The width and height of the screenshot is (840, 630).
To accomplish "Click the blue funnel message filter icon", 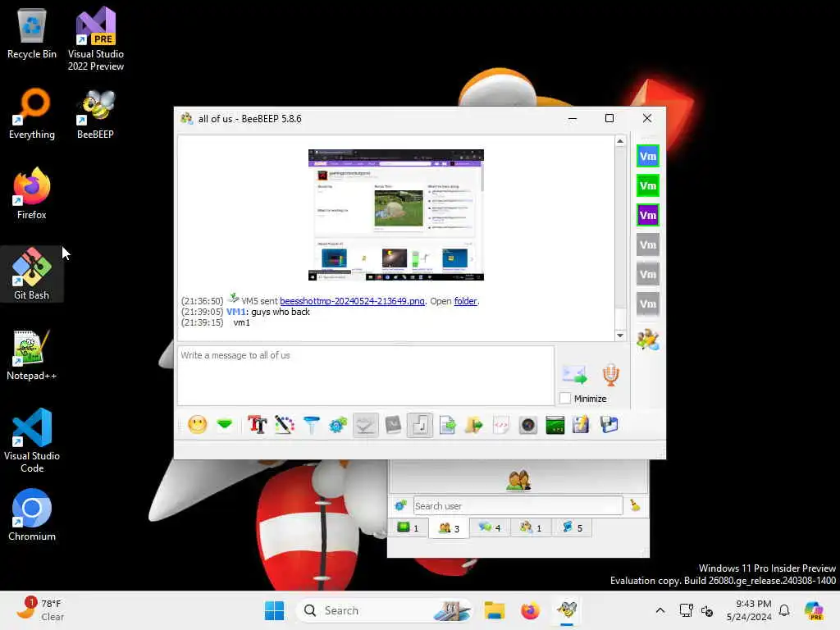I will tap(311, 425).
